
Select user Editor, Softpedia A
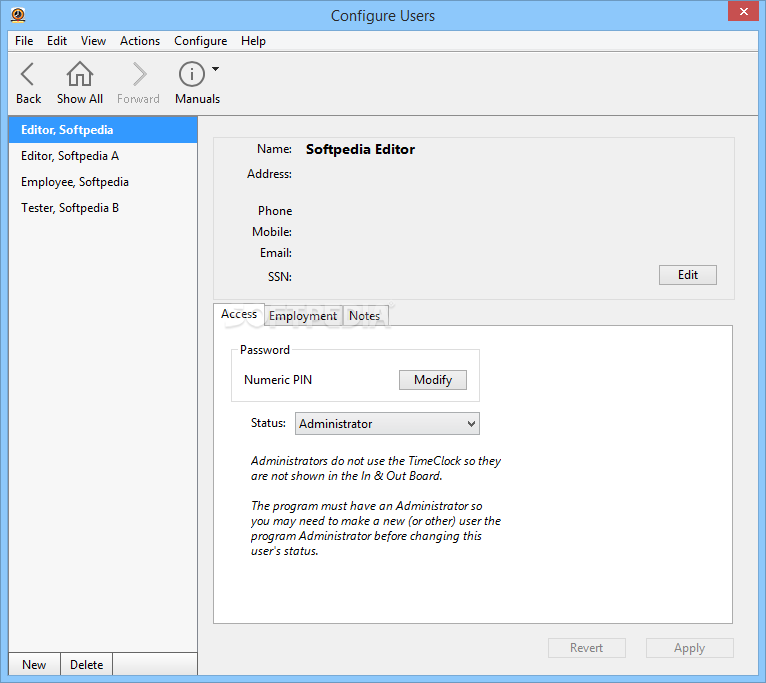point(103,156)
